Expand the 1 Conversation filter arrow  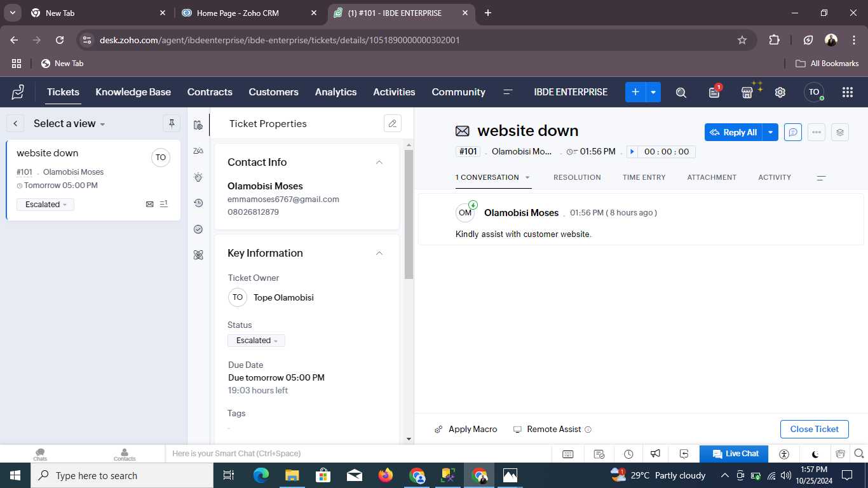[x=527, y=178]
